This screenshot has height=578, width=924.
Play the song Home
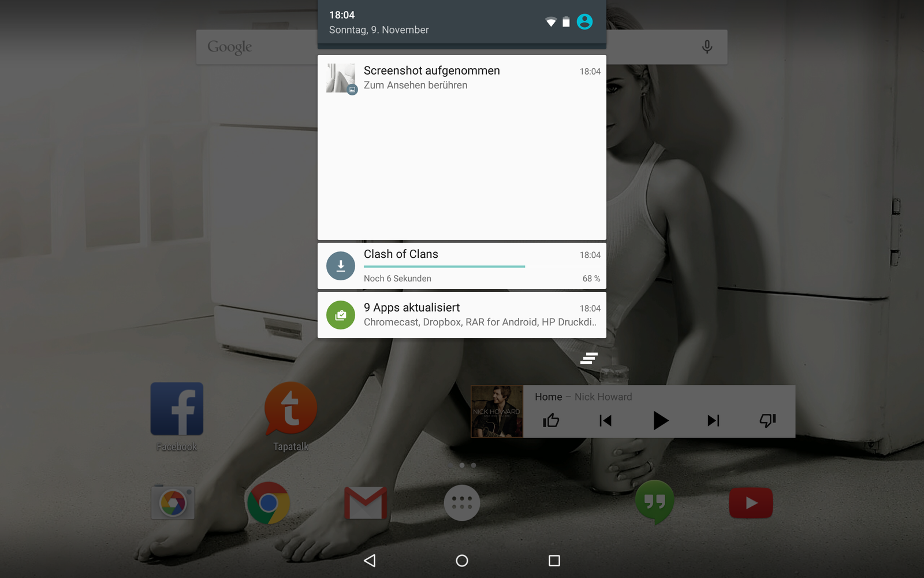pyautogui.click(x=660, y=420)
